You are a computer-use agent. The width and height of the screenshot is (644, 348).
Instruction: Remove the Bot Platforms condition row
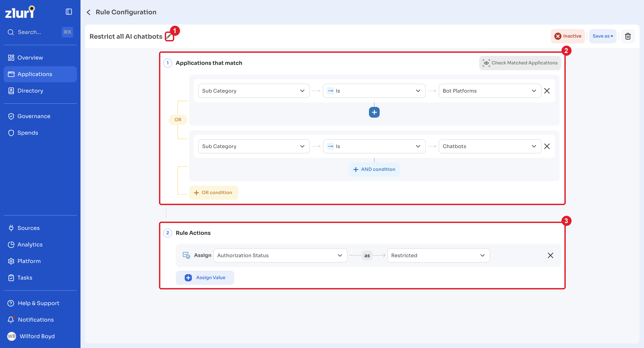(547, 91)
